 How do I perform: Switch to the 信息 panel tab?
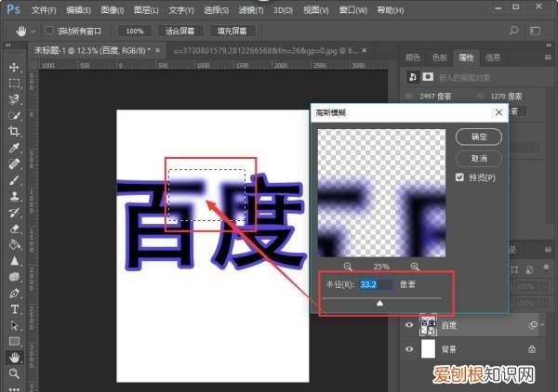click(x=493, y=58)
